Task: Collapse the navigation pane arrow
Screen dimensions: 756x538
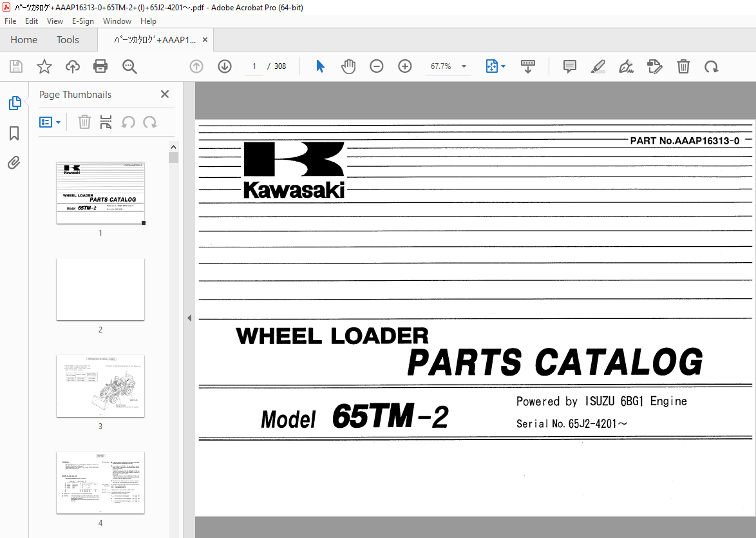Action: click(189, 318)
